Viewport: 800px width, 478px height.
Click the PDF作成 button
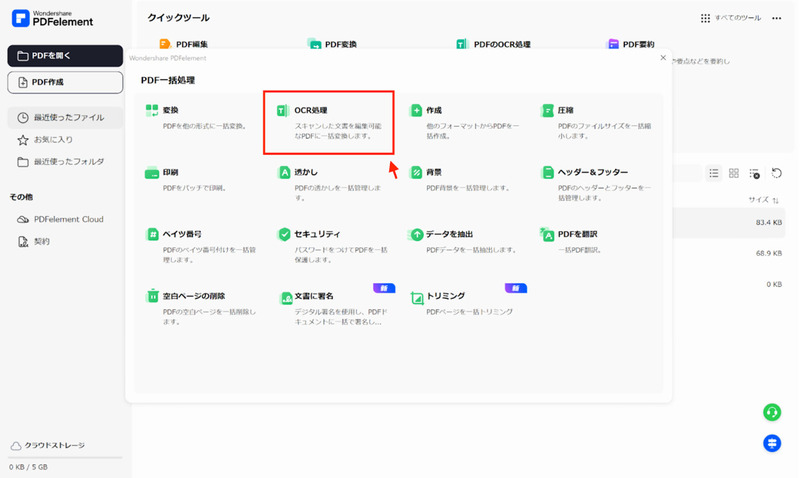point(65,82)
